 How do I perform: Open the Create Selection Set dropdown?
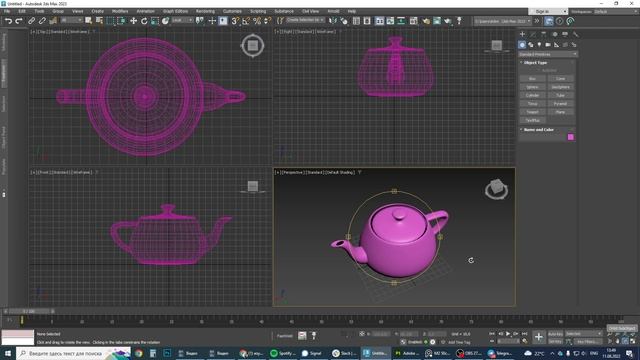coord(305,20)
